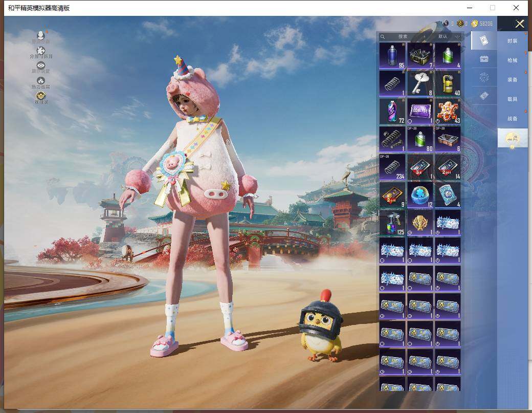The image size is (532, 413).
Task: Minimize the 和平精英模拟器高清版 window
Action: click(470, 8)
